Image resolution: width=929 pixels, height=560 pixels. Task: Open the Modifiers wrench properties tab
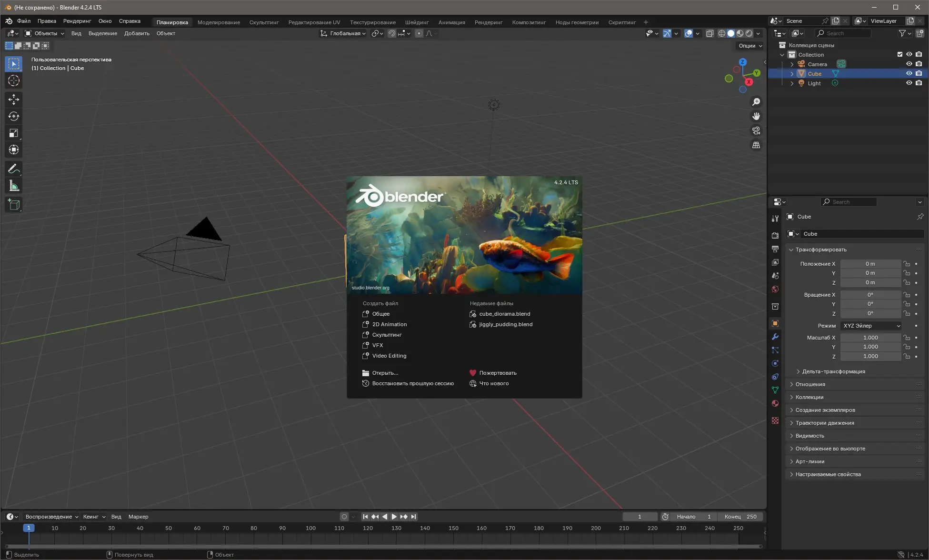(x=775, y=337)
